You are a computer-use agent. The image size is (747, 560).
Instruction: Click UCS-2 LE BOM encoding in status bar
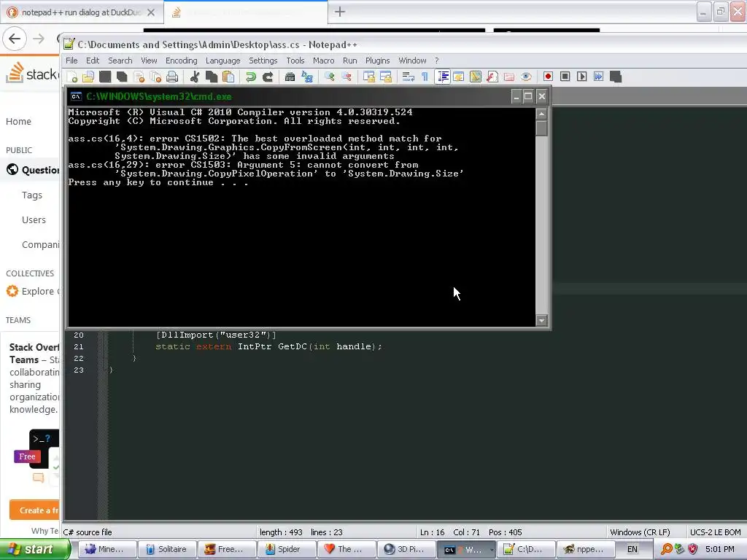715,532
